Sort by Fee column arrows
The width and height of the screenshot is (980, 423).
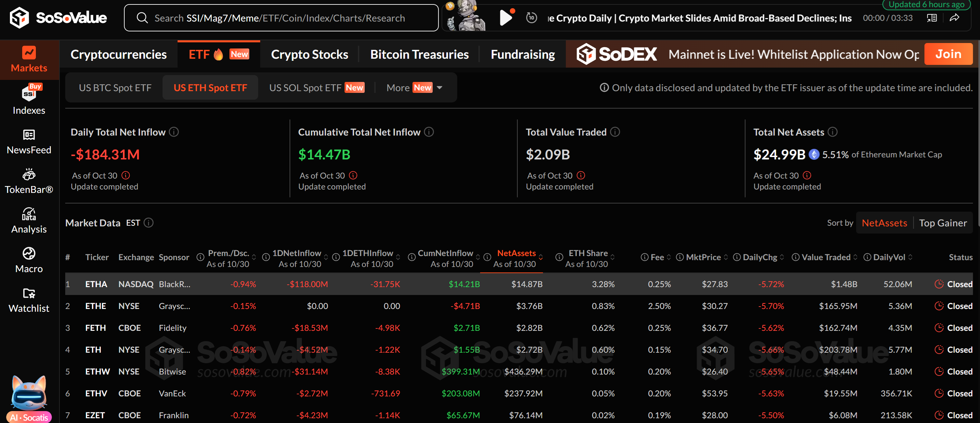669,257
